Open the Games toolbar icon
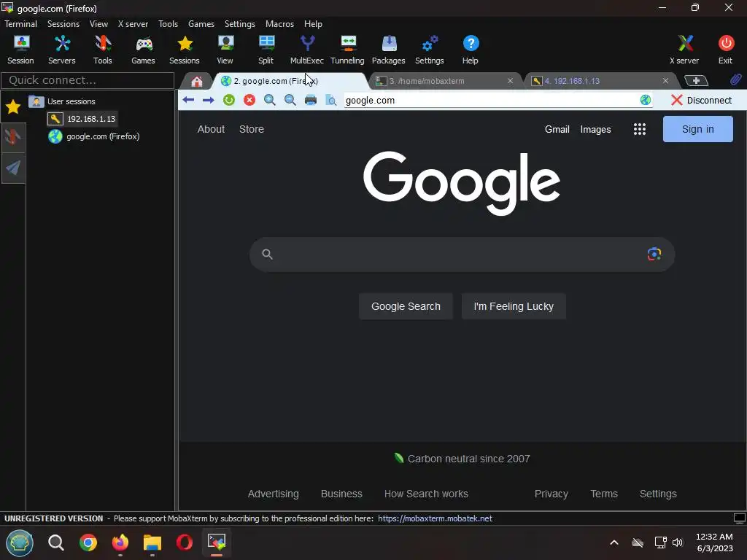747x560 pixels. point(144,50)
